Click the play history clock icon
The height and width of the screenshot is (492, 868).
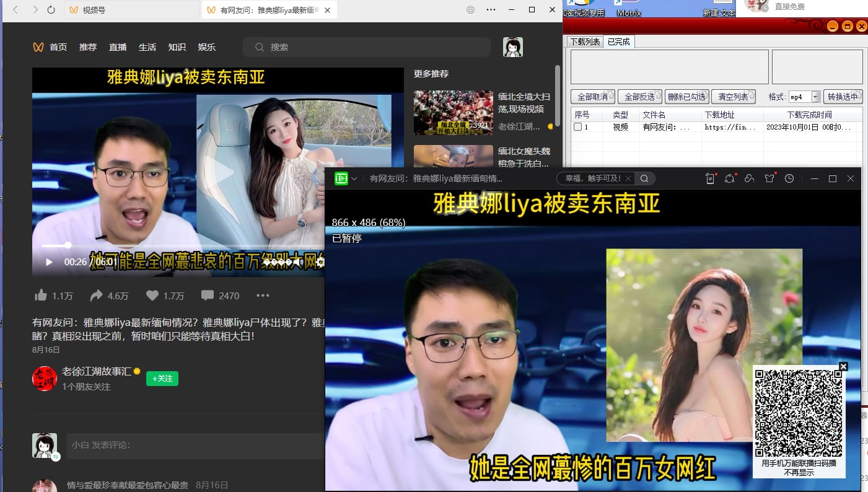[789, 178]
